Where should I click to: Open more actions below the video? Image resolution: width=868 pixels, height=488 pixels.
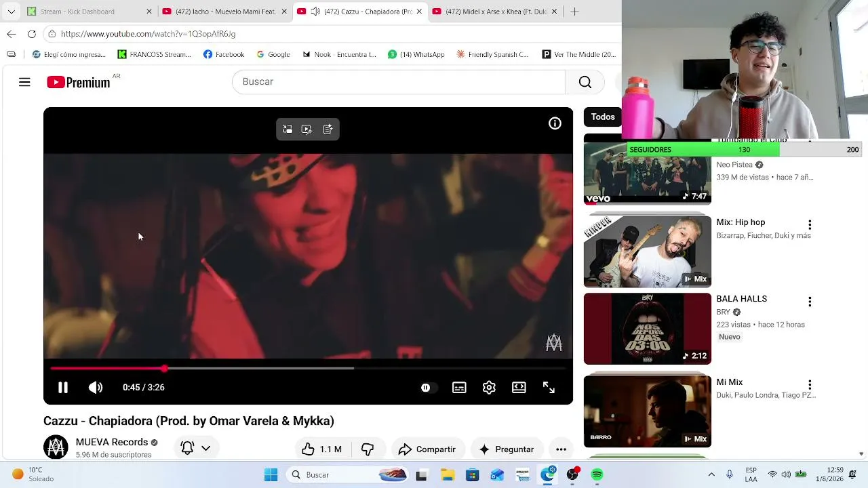coord(561,449)
